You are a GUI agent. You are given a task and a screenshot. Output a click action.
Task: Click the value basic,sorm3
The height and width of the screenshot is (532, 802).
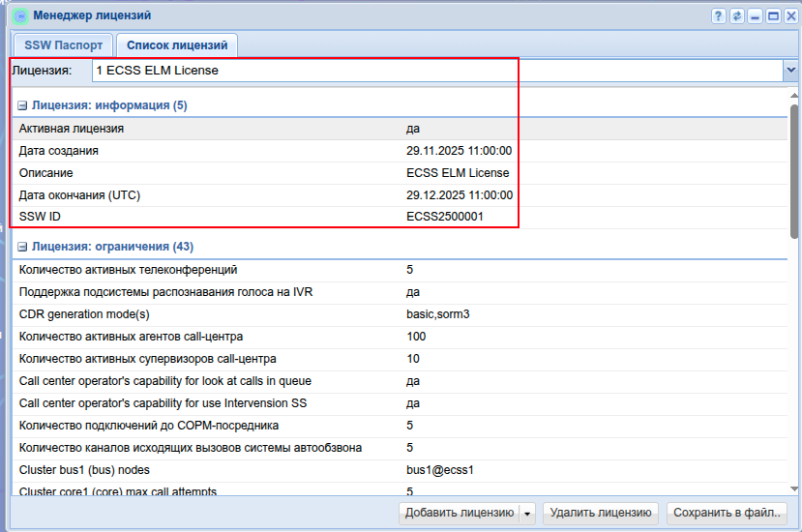tap(438, 314)
